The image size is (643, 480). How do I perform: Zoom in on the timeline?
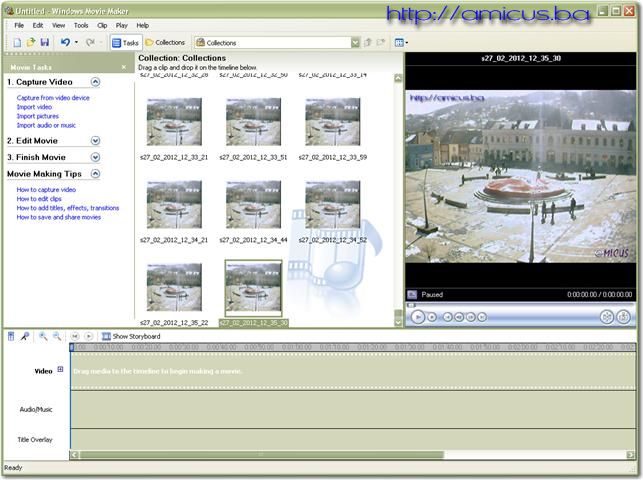coord(43,337)
